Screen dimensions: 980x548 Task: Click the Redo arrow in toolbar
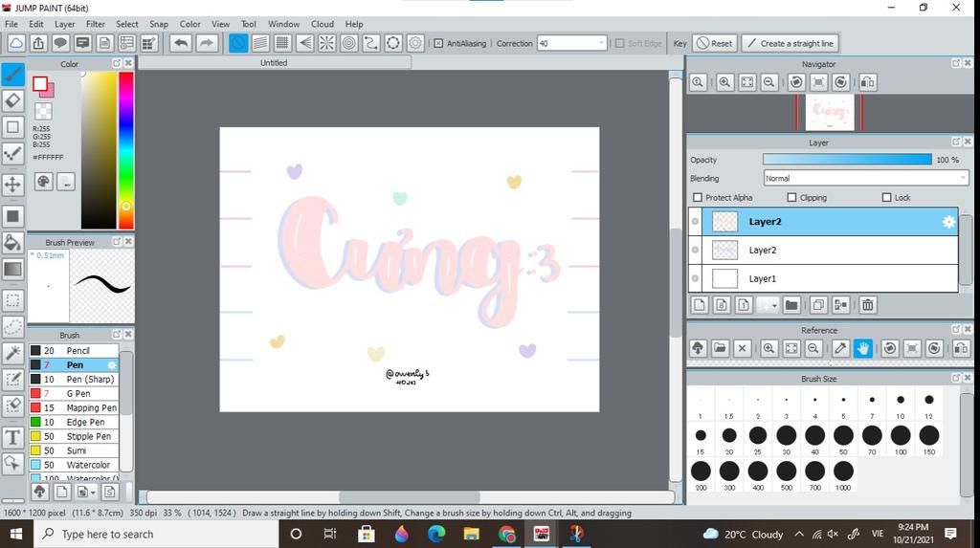tap(206, 43)
